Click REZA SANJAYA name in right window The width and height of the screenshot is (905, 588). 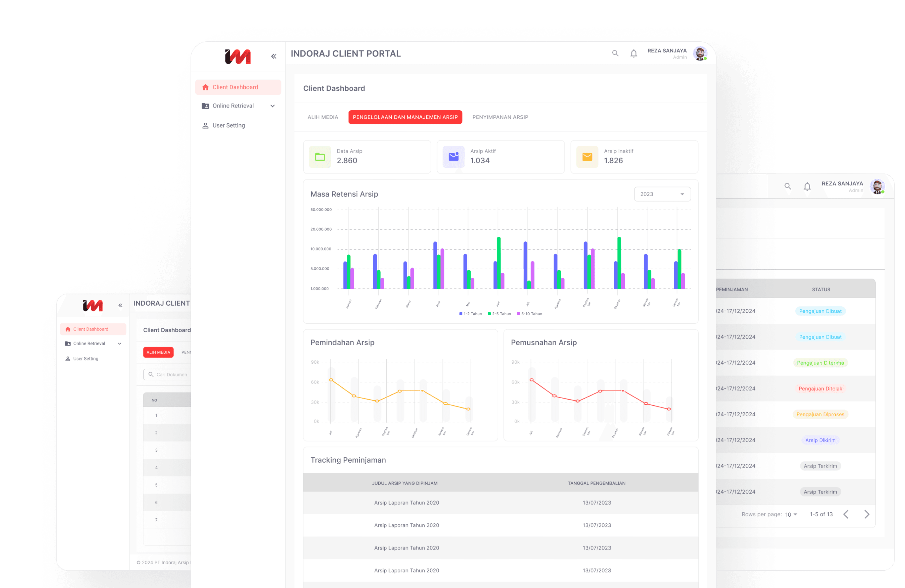point(842,184)
